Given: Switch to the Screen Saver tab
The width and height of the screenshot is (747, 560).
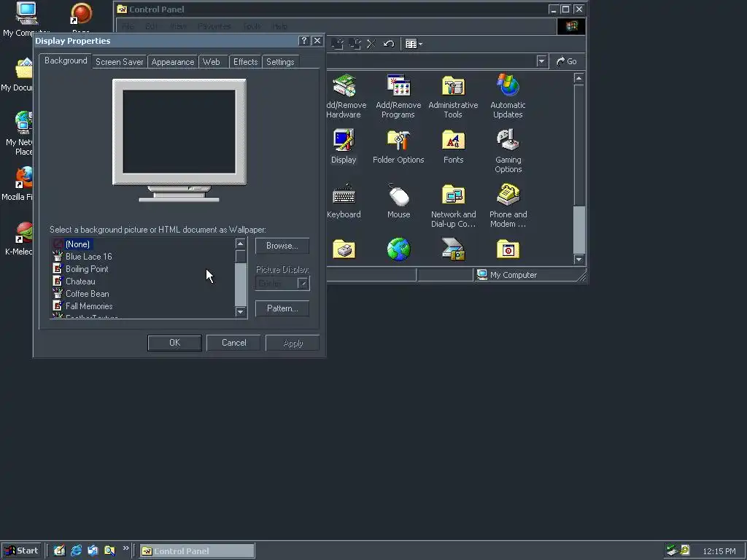Looking at the screenshot, I should pyautogui.click(x=119, y=62).
